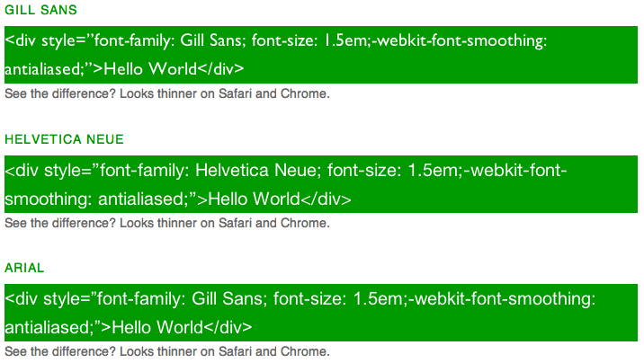This screenshot has width=644, height=363.
Task: Click the "HELVETICA NEUE" section heading
Action: coord(64,139)
